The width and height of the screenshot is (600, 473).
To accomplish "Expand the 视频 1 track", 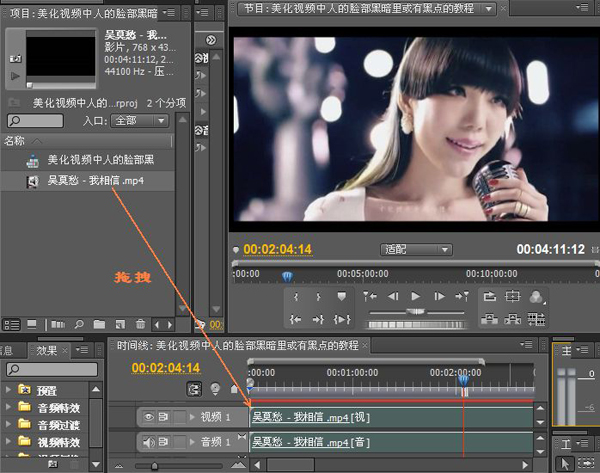I will click(x=193, y=417).
